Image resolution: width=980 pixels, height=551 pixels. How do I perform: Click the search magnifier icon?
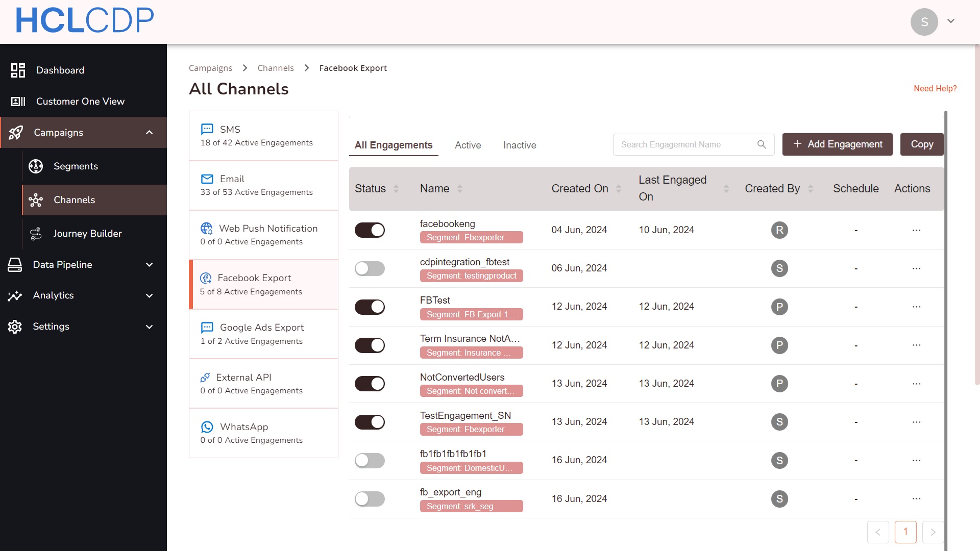coord(762,144)
